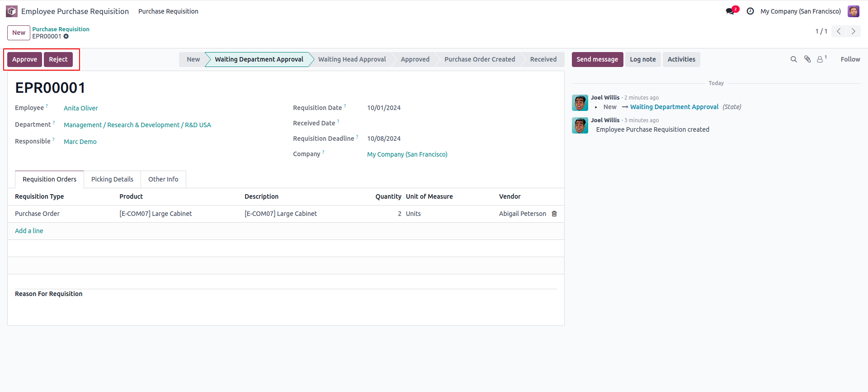Click the EPR00001 title field

pyautogui.click(x=50, y=88)
